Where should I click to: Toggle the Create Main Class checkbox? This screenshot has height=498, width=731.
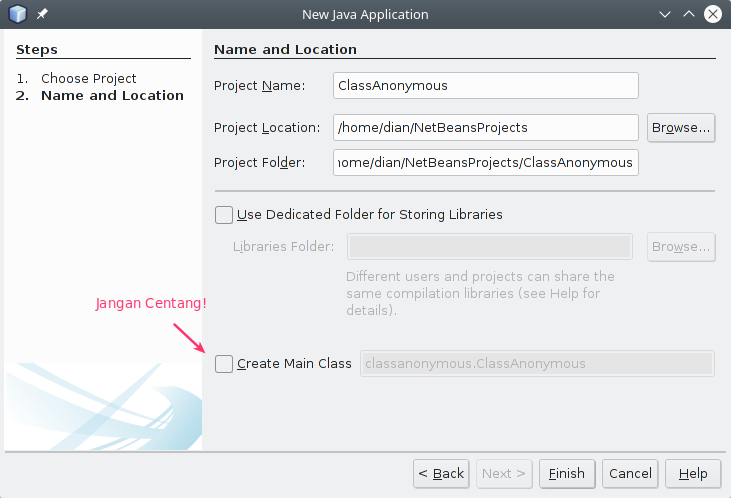224,364
